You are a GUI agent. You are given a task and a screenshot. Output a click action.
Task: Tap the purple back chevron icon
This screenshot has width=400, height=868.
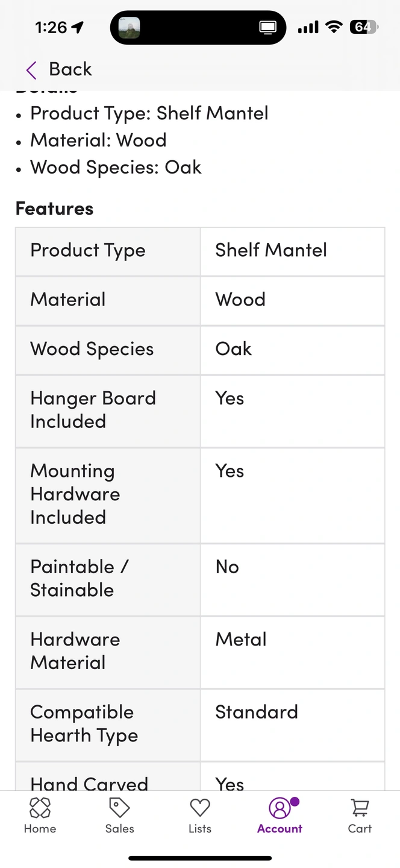pos(31,70)
